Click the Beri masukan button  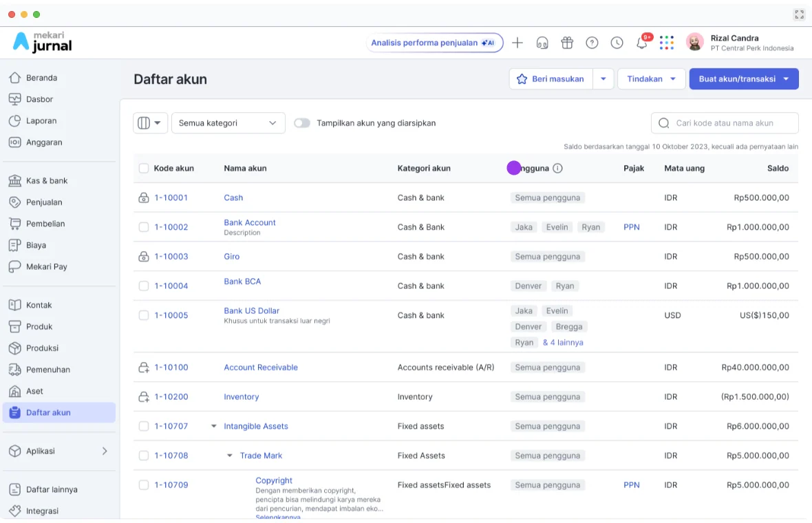551,79
